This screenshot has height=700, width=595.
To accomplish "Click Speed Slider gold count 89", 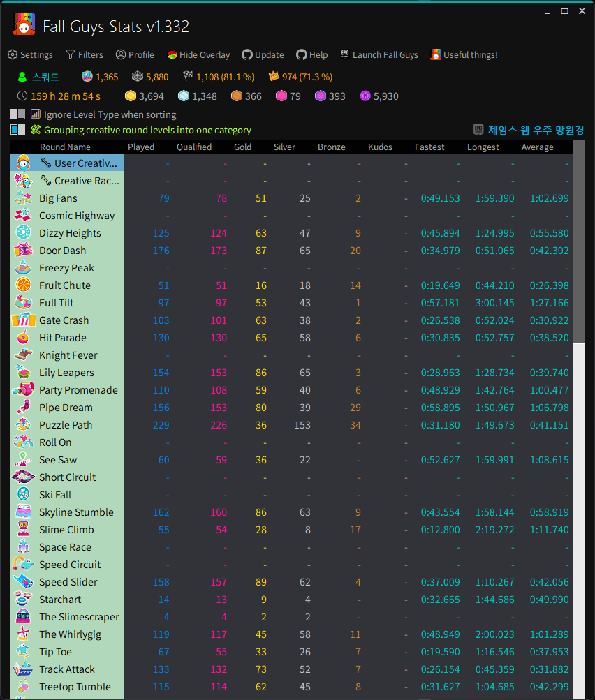I will [261, 582].
